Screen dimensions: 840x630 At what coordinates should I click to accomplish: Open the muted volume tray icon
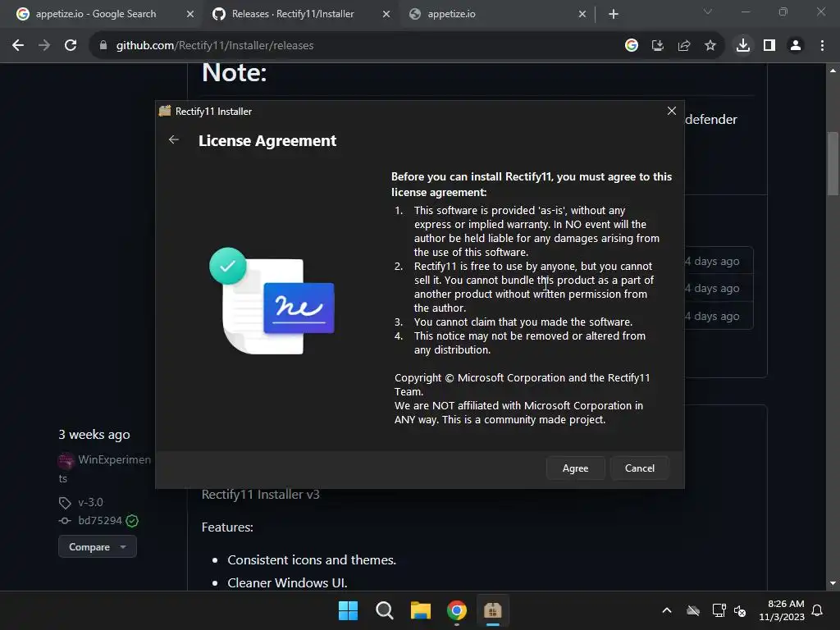(740, 610)
